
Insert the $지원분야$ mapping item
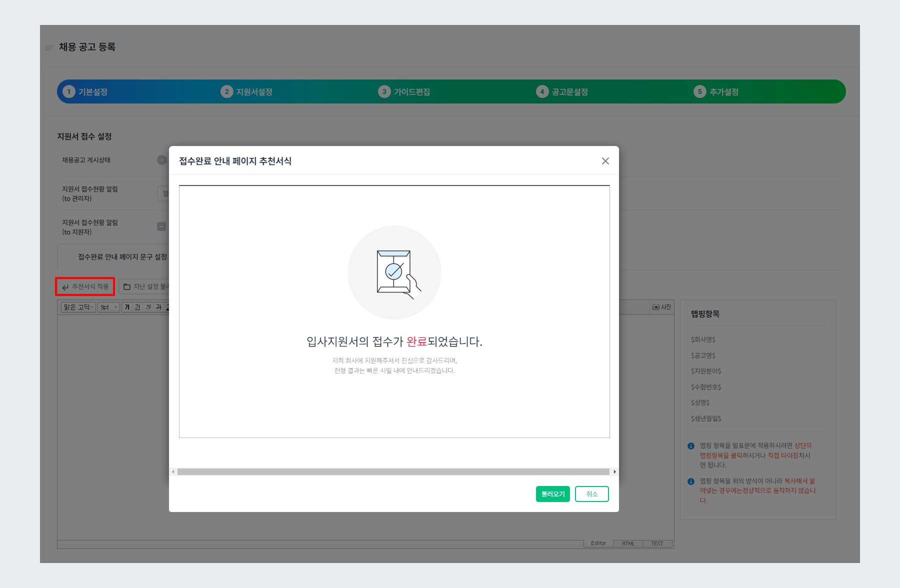click(706, 371)
